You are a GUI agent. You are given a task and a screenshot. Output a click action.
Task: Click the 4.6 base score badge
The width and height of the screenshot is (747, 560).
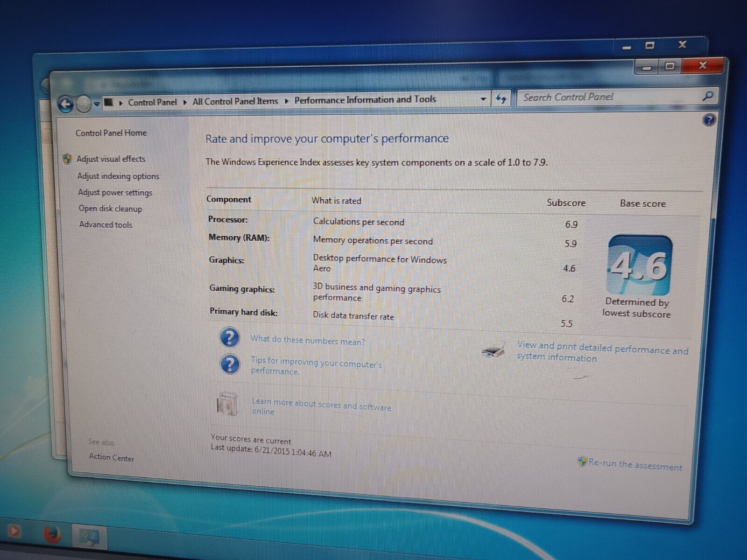click(x=639, y=266)
